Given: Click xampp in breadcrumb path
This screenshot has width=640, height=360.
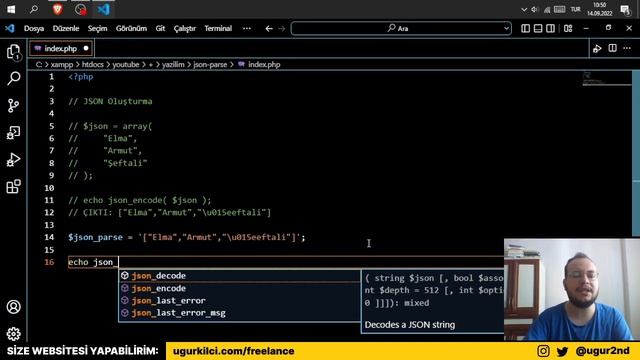Looking at the screenshot, I should [62, 64].
